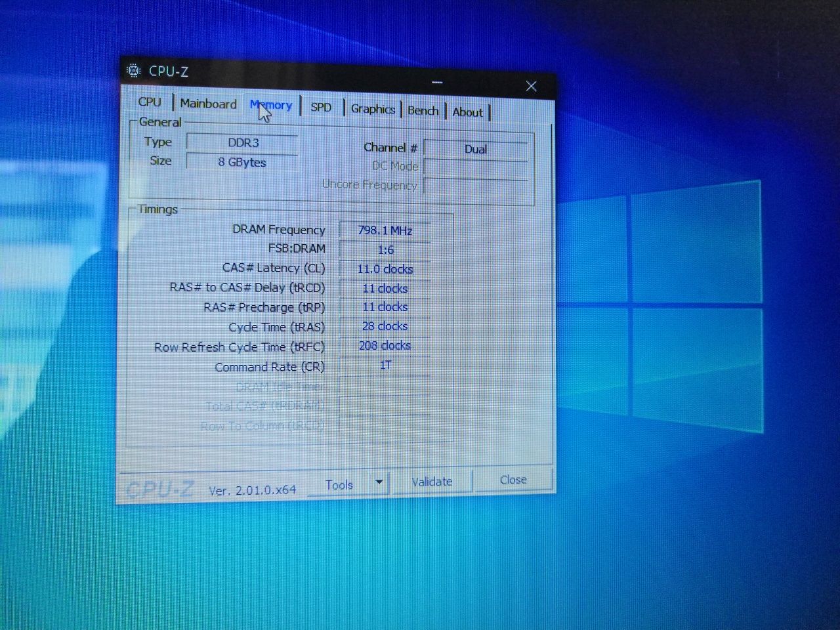
Task: Click the RAS# Precharge (tRP) label
Action: pyautogui.click(x=264, y=307)
